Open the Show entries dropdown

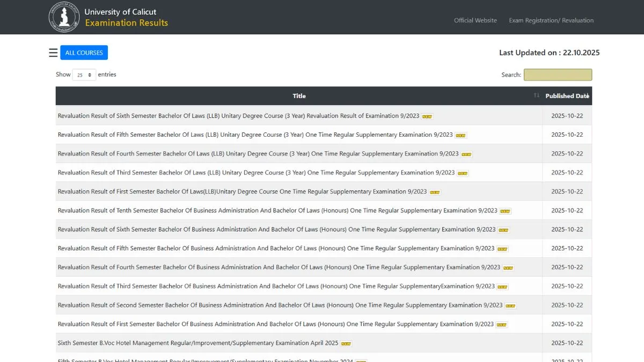[84, 75]
